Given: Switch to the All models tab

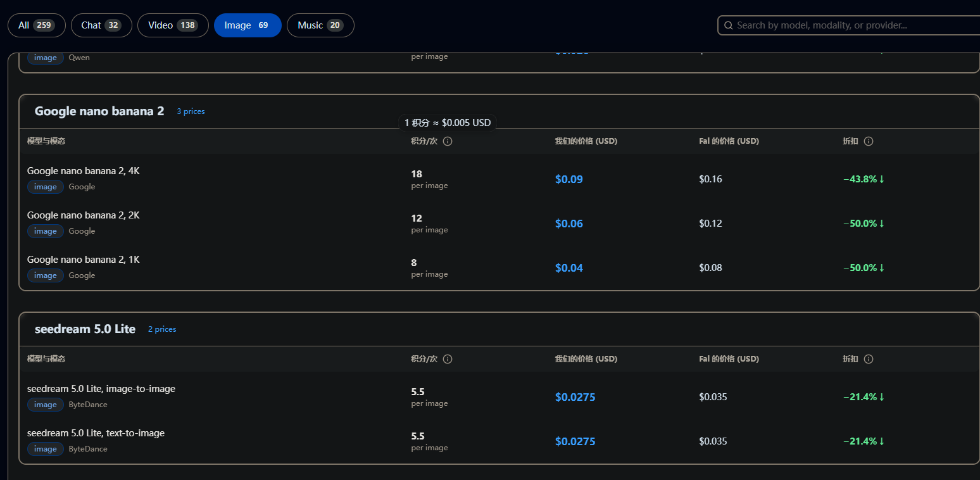Looking at the screenshot, I should point(36,25).
